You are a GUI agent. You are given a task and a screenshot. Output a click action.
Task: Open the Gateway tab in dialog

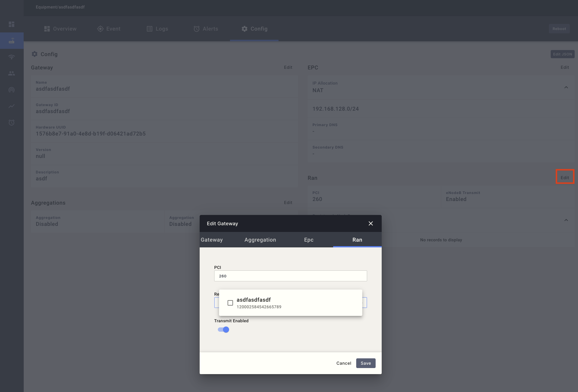212,240
